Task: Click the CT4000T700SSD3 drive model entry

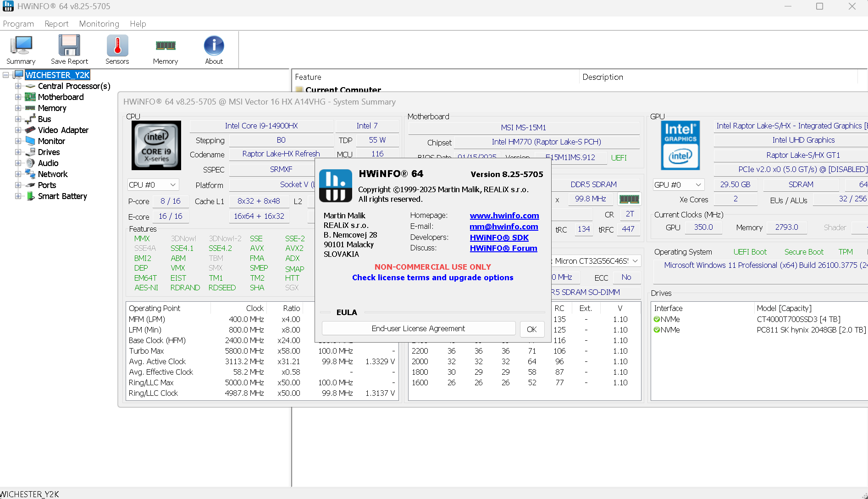Action: [799, 319]
